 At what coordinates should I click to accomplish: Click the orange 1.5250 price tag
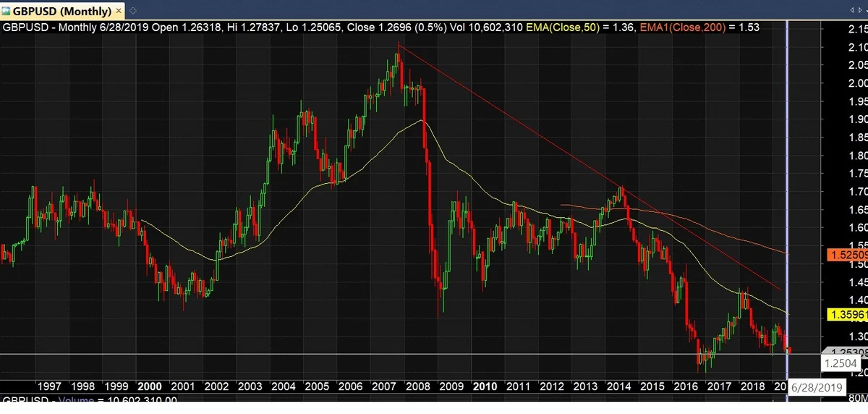(x=846, y=275)
